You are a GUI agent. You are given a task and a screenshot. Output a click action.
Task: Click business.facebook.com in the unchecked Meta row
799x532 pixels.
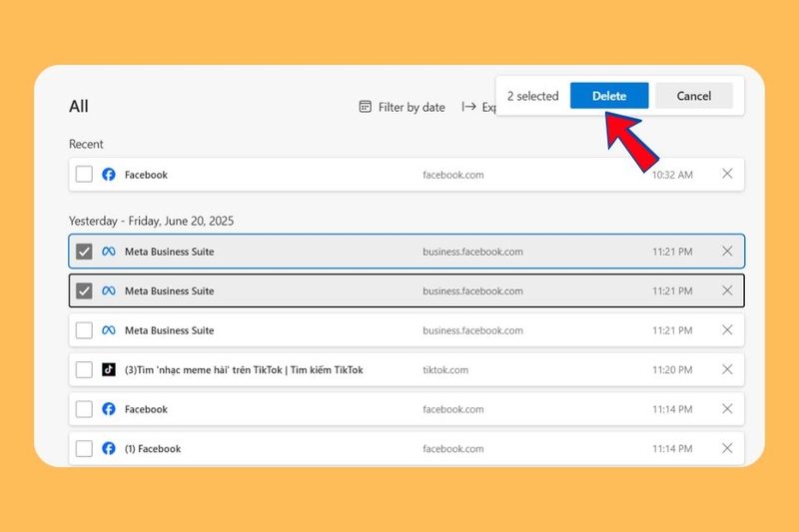coord(472,330)
